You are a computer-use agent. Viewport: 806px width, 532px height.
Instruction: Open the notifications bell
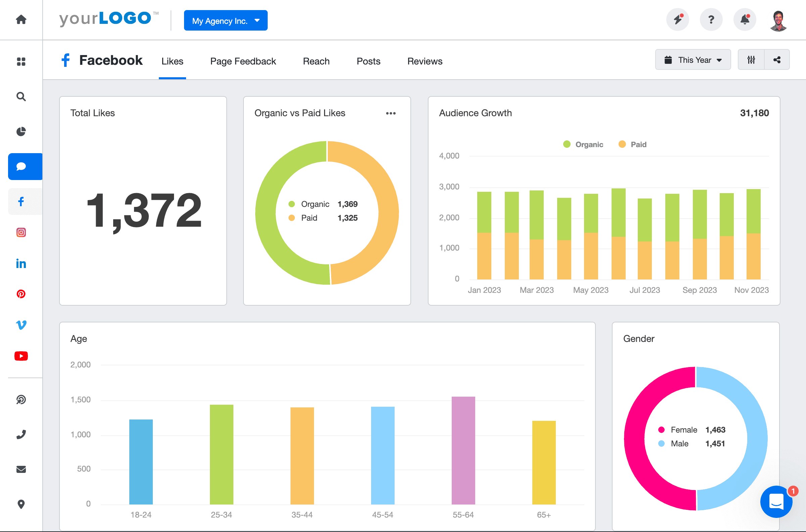pos(745,20)
